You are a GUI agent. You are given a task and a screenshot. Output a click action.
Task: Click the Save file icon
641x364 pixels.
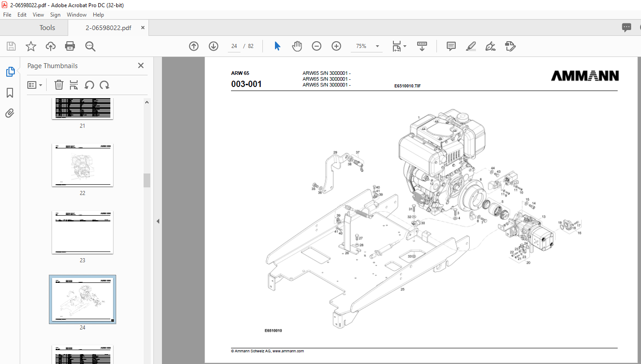pos(11,46)
